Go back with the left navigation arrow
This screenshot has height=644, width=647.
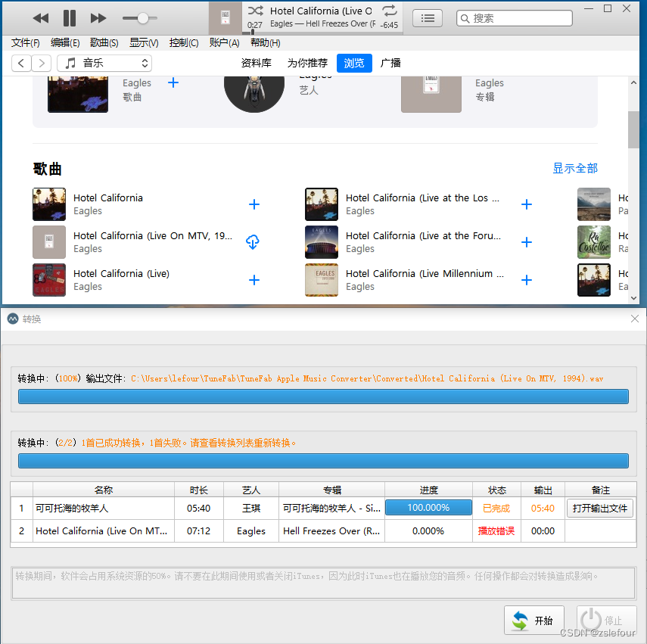[21, 63]
